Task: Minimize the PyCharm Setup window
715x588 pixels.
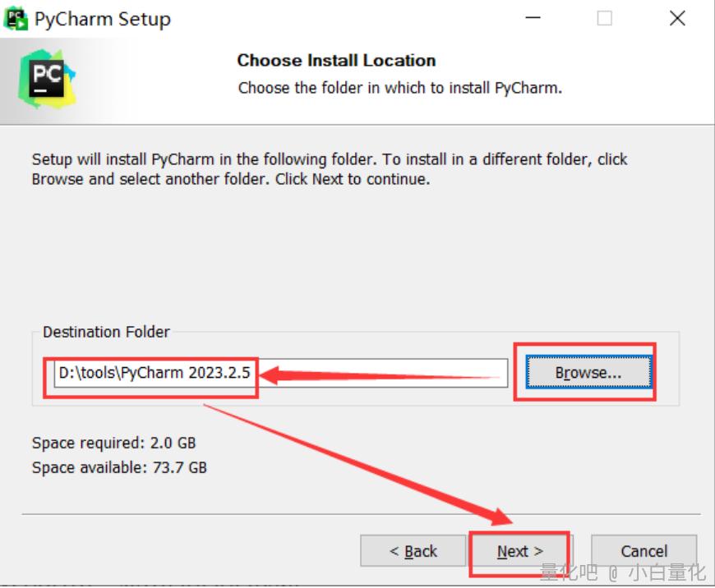Action: 532,18
